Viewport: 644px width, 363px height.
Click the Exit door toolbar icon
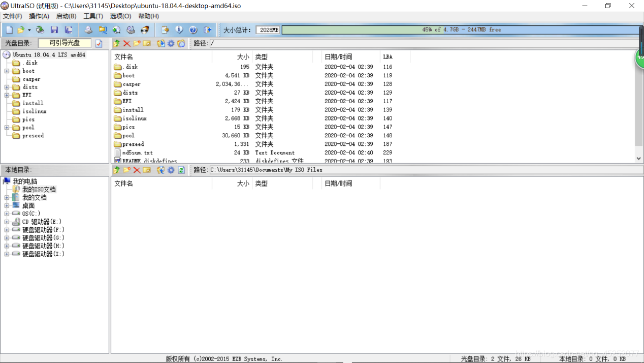pyautogui.click(x=207, y=30)
